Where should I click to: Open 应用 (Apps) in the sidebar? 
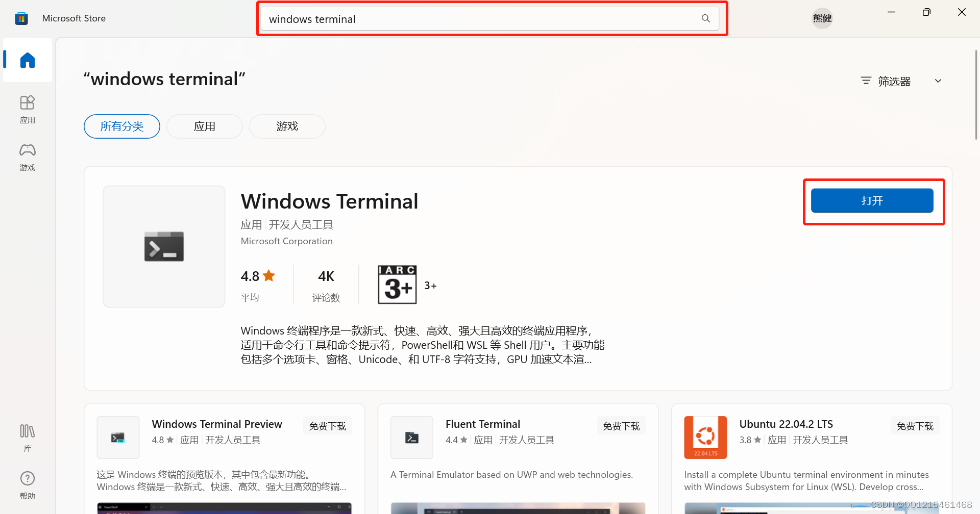pos(28,109)
